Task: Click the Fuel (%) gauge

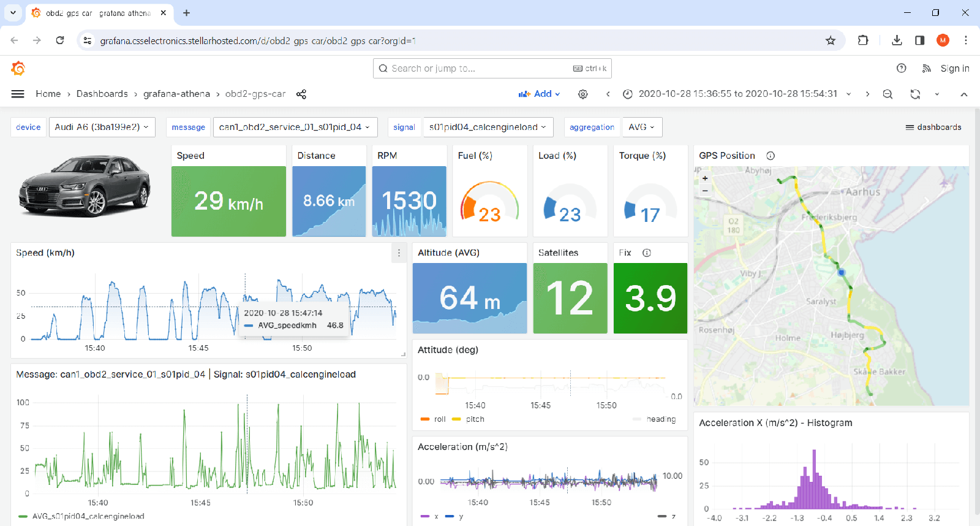Action: [489, 202]
